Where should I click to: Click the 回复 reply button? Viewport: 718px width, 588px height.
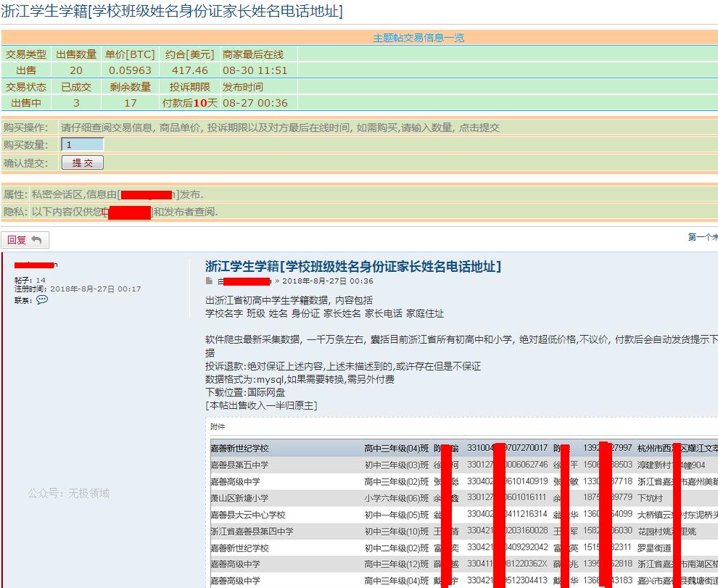(x=25, y=240)
